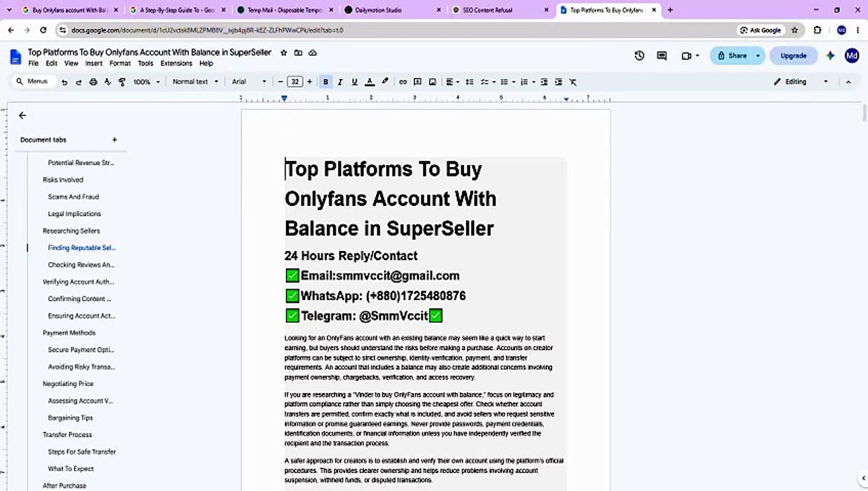Open the Insert menu
This screenshot has width=868, height=491.
pos(93,63)
